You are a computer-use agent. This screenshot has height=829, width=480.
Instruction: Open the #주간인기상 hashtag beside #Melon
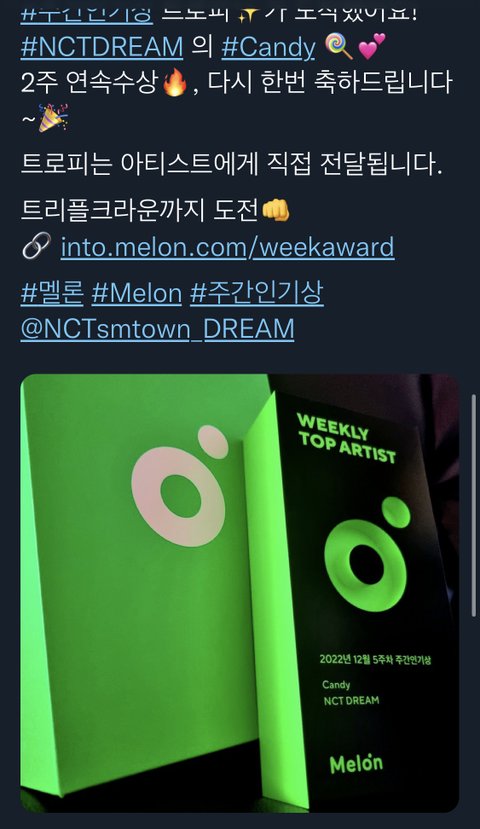[256, 293]
